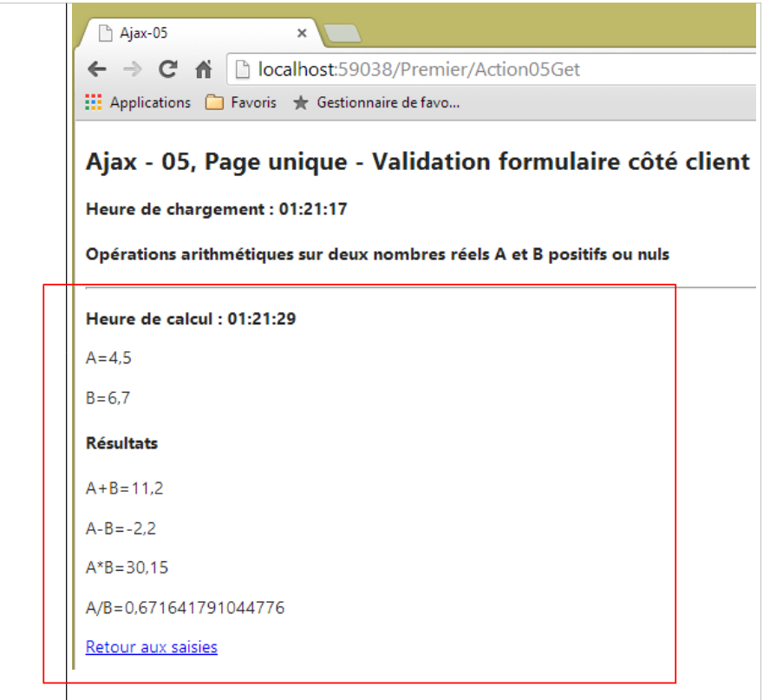
Task: Follow the 'Retour aux saisies' link
Action: point(152,647)
